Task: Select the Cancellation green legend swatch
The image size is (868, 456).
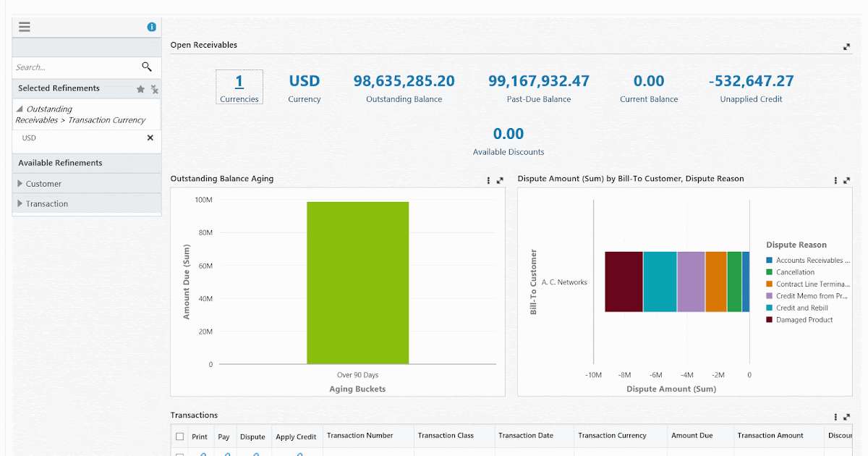Action: click(x=770, y=271)
